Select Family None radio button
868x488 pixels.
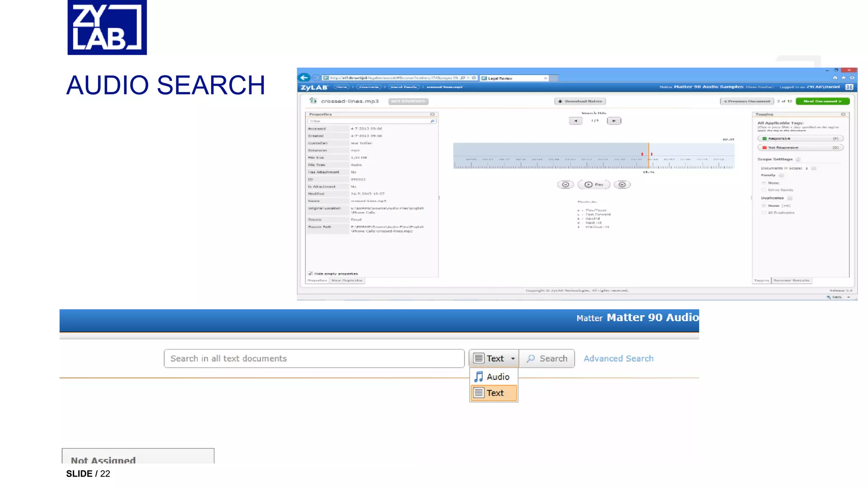764,183
